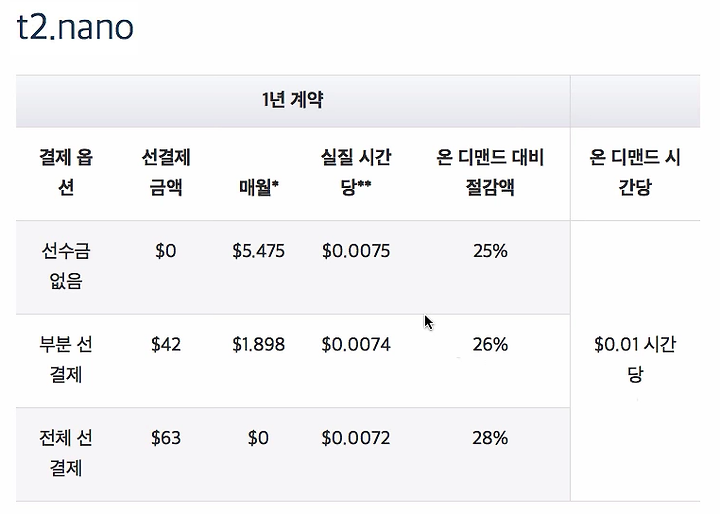
Task: Click the t2.nano heading
Action: (75, 27)
